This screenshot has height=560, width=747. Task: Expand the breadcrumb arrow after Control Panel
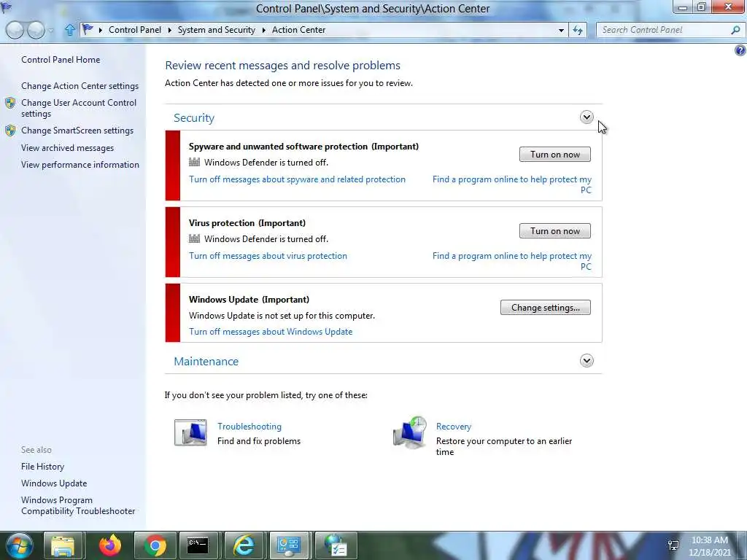point(169,30)
